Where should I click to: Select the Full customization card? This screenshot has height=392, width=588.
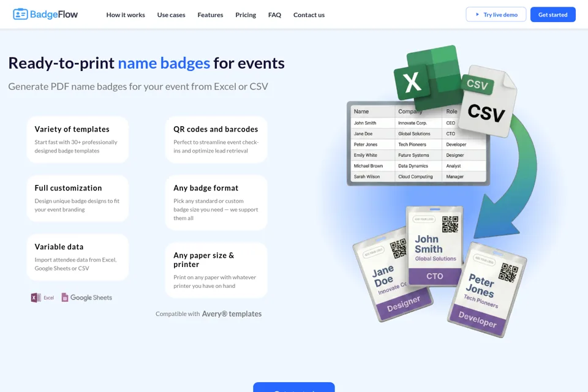[78, 198]
